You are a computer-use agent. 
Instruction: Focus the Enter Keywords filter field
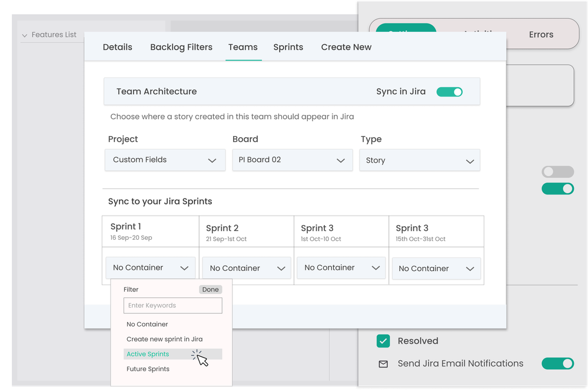(x=173, y=306)
